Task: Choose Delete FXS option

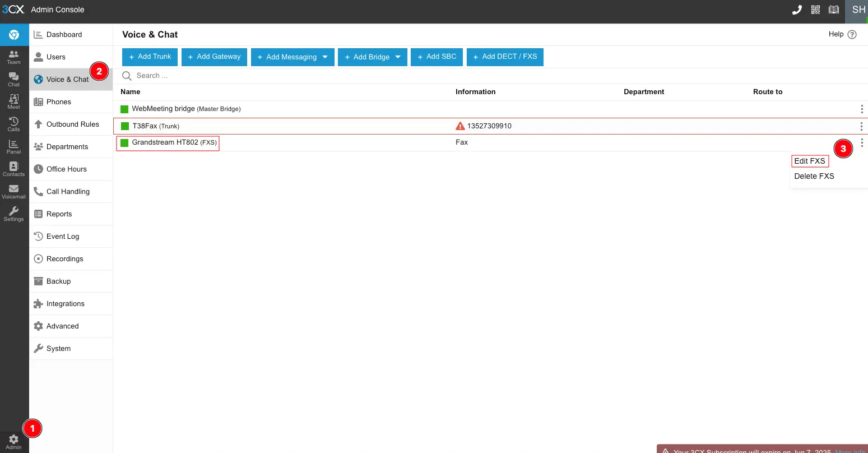Action: 814,176
